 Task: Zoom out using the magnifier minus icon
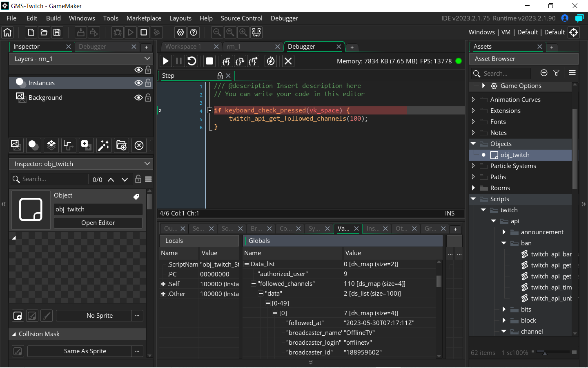pos(217,32)
